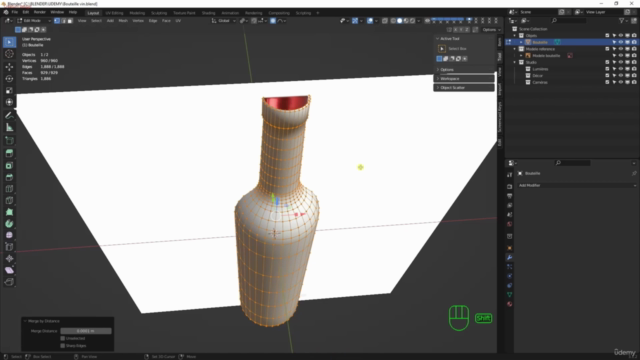
Task: Select the Bevel tool
Action: point(9,177)
